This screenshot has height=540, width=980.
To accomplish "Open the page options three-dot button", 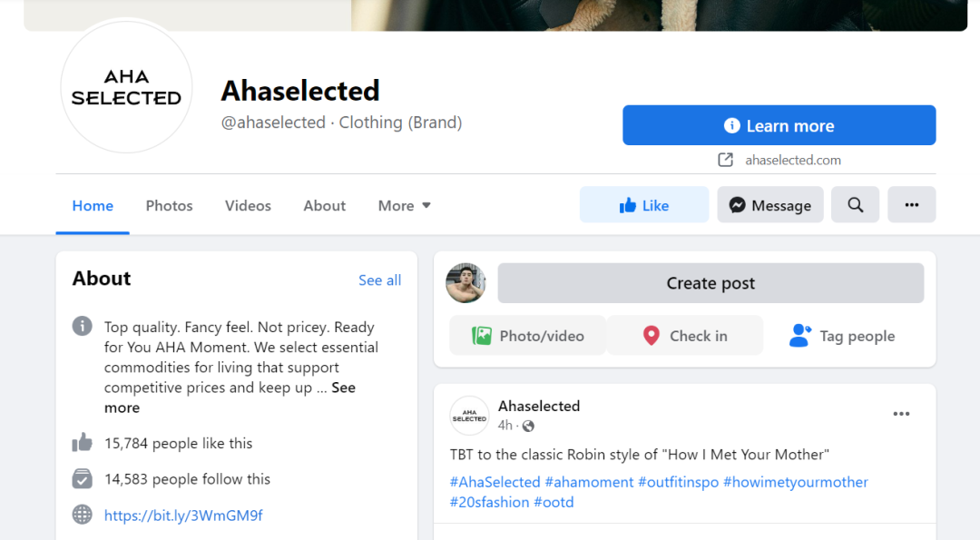I will point(911,205).
